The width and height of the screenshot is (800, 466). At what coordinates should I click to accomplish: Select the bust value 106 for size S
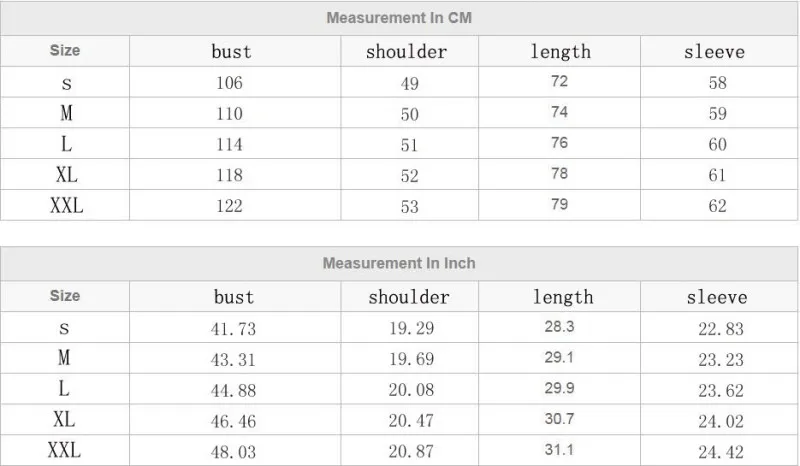click(229, 83)
